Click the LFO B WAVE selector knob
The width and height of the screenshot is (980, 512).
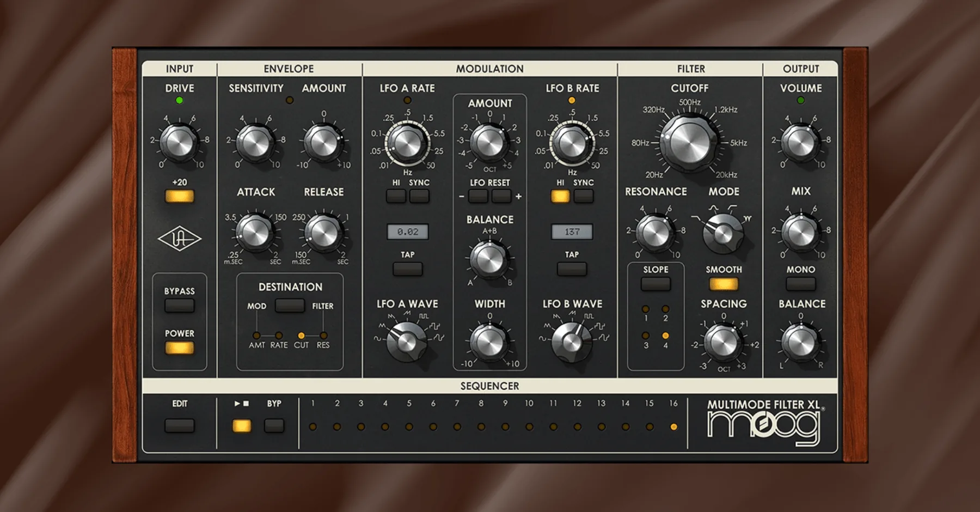pyautogui.click(x=571, y=341)
